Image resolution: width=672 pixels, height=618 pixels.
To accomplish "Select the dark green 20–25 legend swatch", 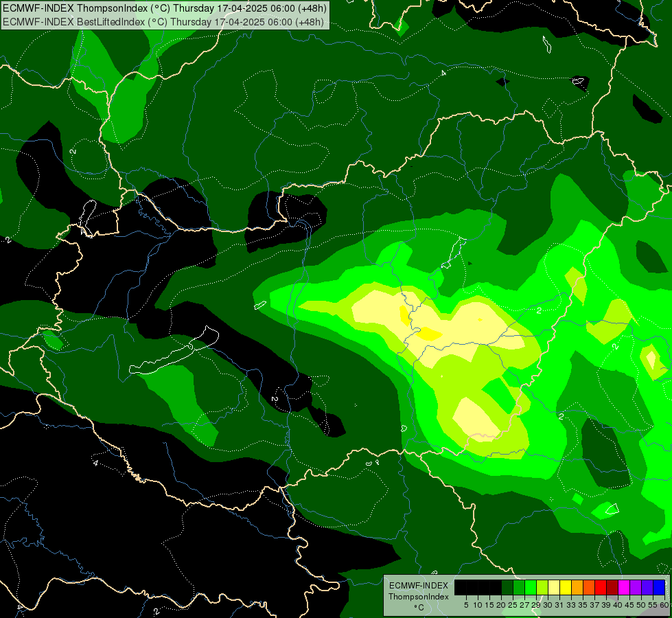I will (507, 587).
